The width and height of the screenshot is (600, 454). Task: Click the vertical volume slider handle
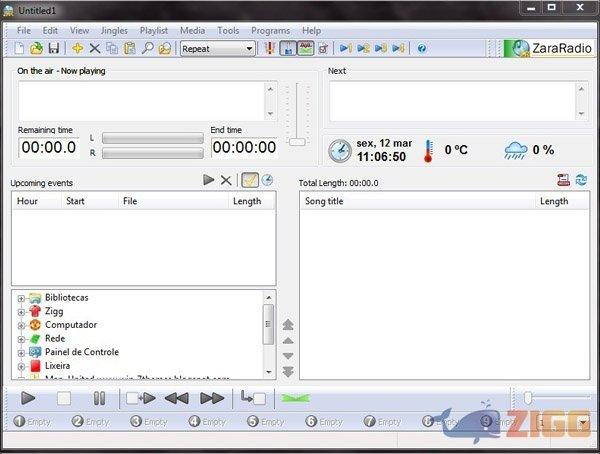[296, 141]
